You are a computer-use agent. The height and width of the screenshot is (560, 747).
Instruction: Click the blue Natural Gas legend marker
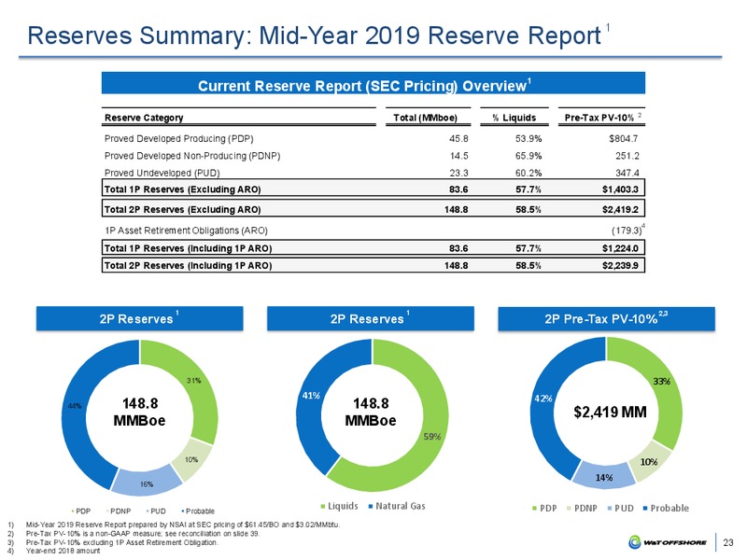tap(371, 506)
